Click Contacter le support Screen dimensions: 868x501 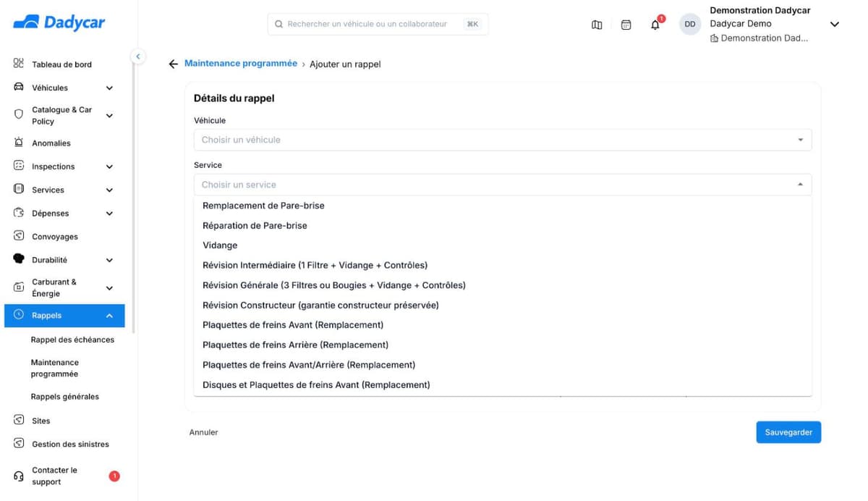coord(54,476)
